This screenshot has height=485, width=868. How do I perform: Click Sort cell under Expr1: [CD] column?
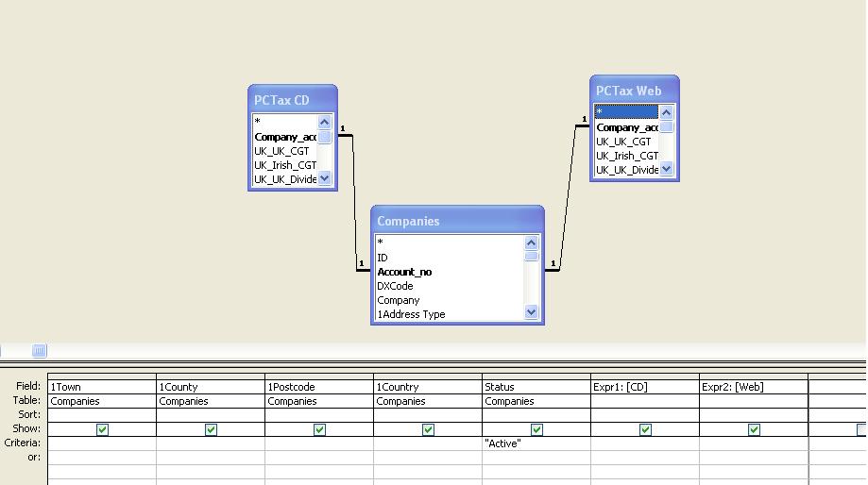coord(644,415)
